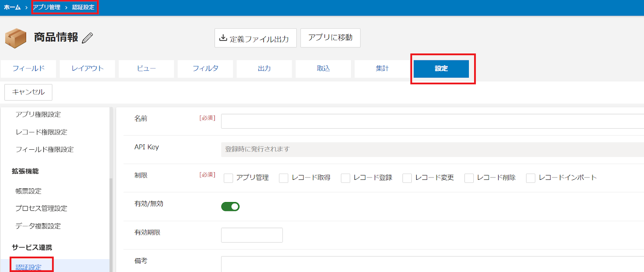
Task: Check the レコード登録 checkbox
Action: (x=345, y=178)
